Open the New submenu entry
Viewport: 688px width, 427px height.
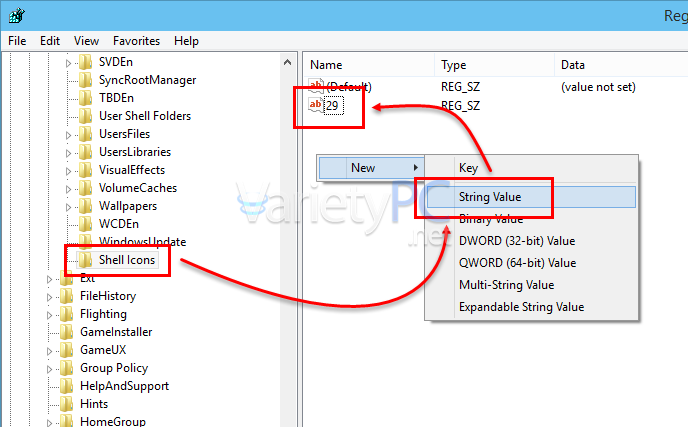pyautogui.click(x=370, y=168)
